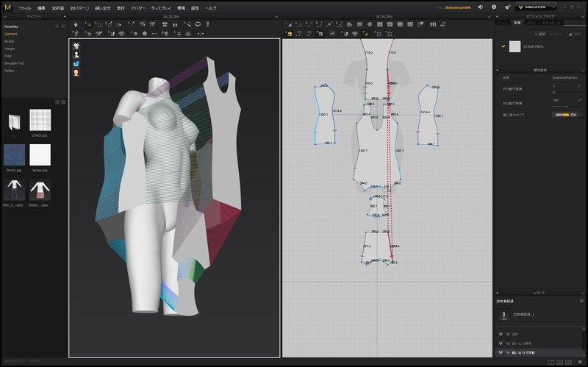Screen dimensions: 588x367
Task: Click the pencil icon beside value 180
Action: pyautogui.click(x=580, y=100)
